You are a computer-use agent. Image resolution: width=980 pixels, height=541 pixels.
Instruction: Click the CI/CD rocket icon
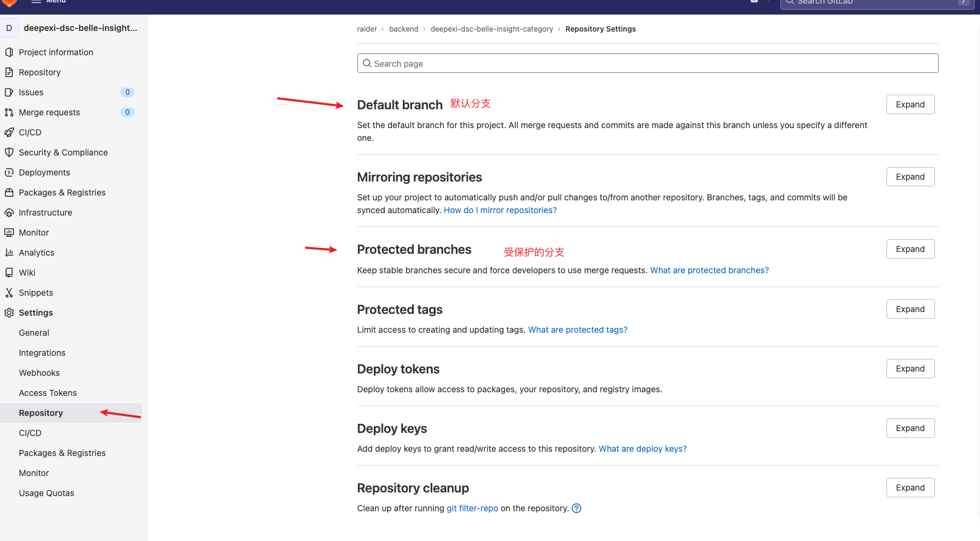(x=9, y=132)
